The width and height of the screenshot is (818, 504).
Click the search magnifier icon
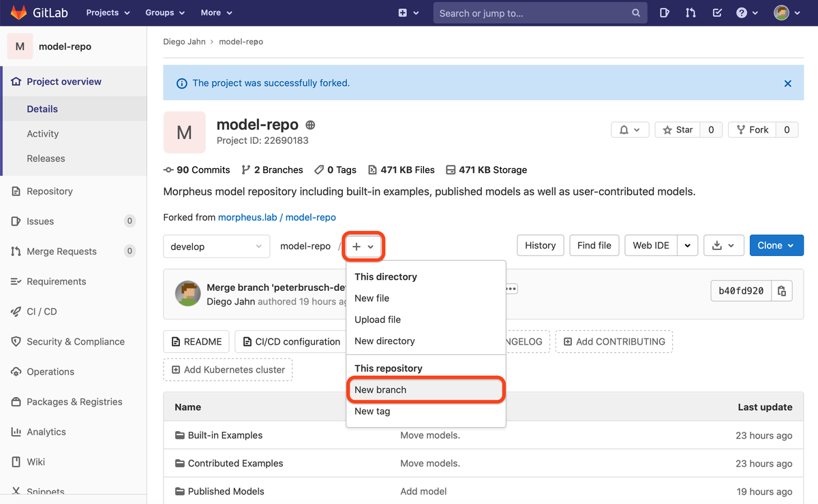coord(635,13)
